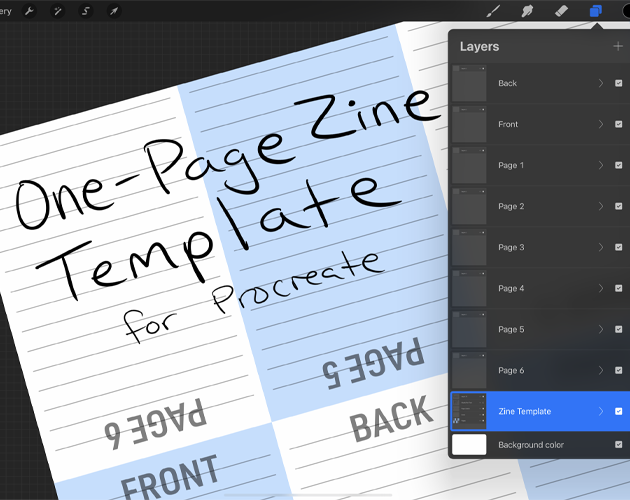Click the Layers panel title

[x=479, y=47]
